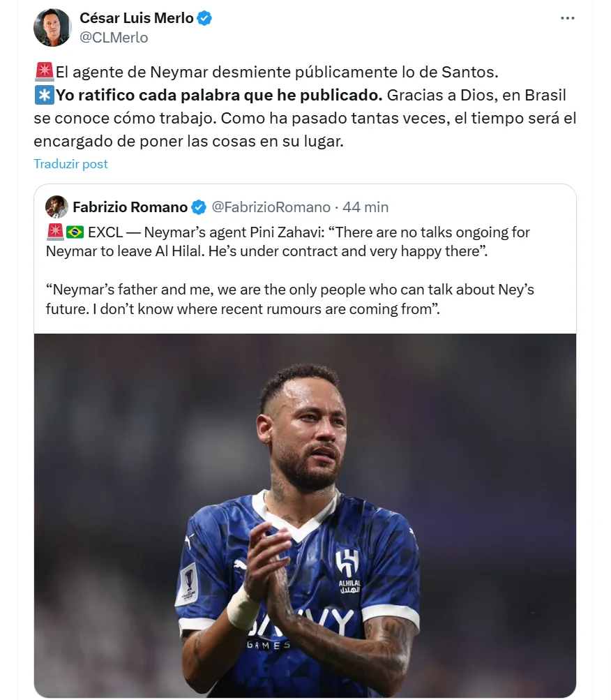Click verified badge next to Fabrizio Romano
Screen dimensions: 611x700
point(199,207)
